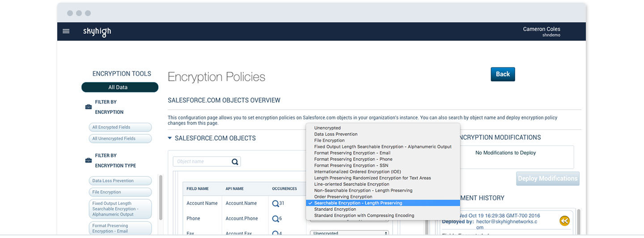This screenshot has height=238, width=644.
Task: Filter by Format Preserving Encryption - Email
Action: point(120,229)
